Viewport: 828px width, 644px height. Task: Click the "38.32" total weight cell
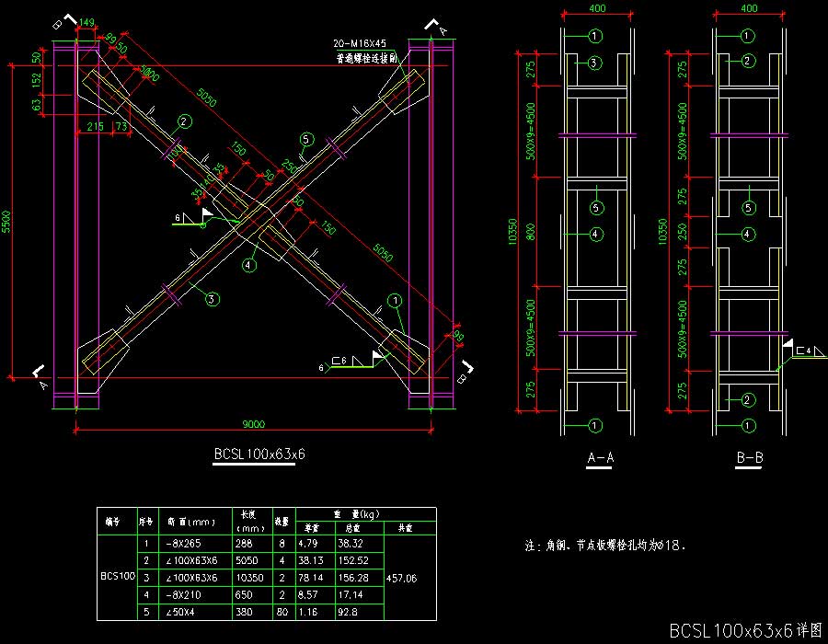pyautogui.click(x=351, y=543)
